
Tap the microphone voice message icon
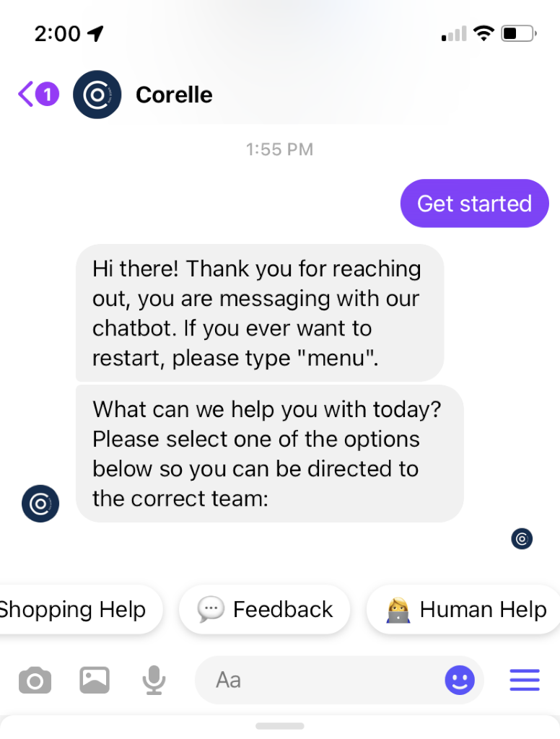point(154,680)
